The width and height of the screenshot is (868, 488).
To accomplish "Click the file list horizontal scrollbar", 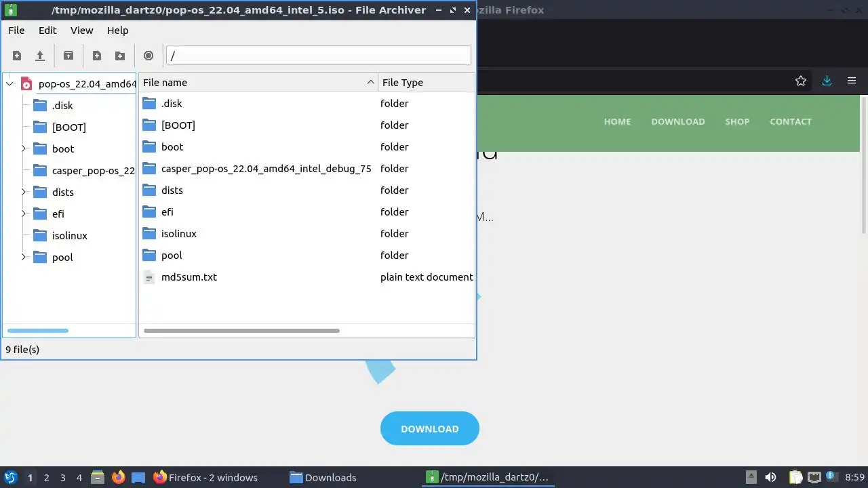I will (x=241, y=331).
